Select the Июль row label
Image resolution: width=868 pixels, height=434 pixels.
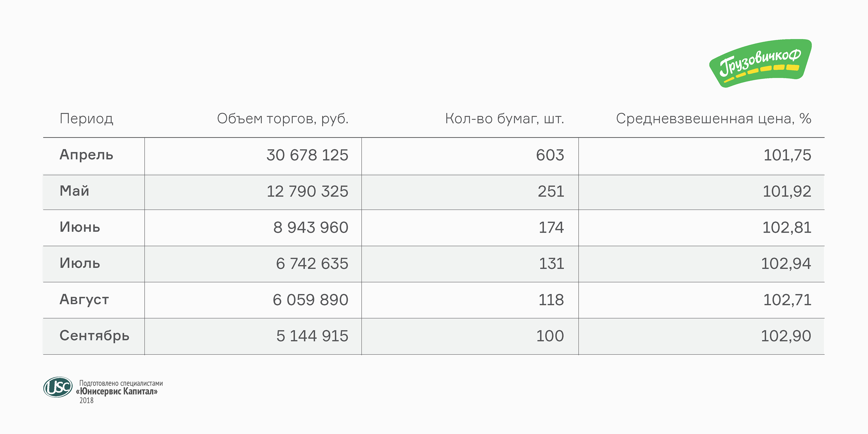point(80,263)
